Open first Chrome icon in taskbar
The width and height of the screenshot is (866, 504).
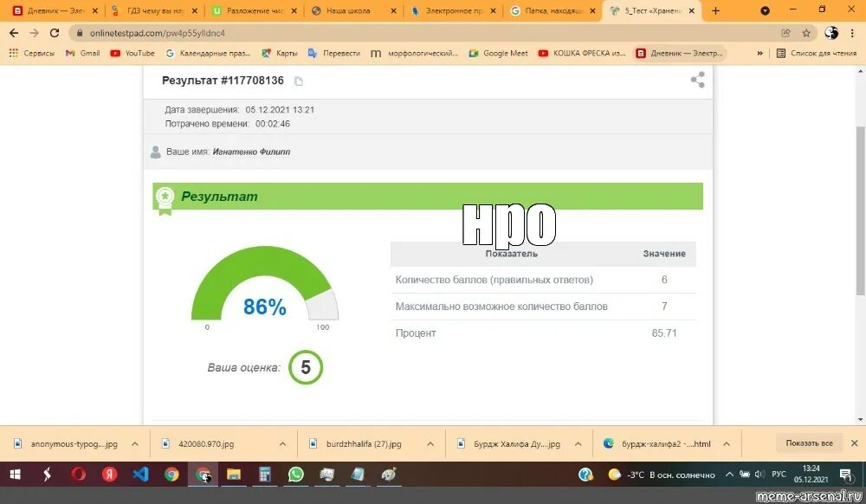[x=171, y=475]
